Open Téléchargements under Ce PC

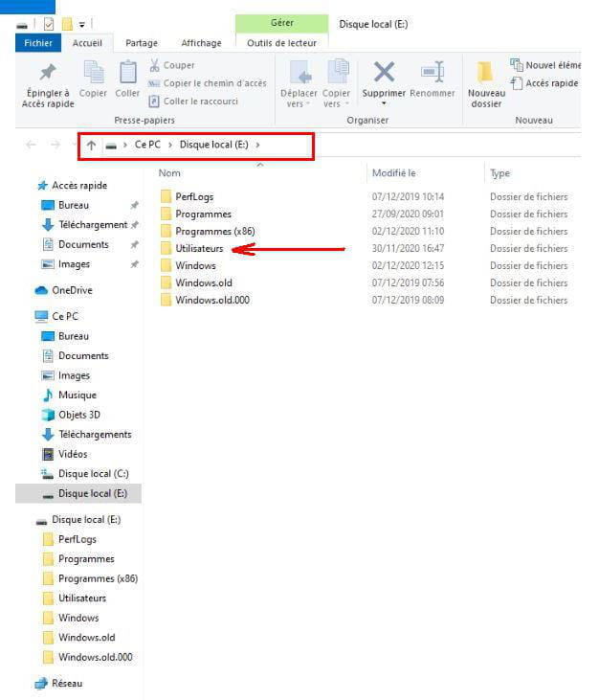(x=95, y=435)
